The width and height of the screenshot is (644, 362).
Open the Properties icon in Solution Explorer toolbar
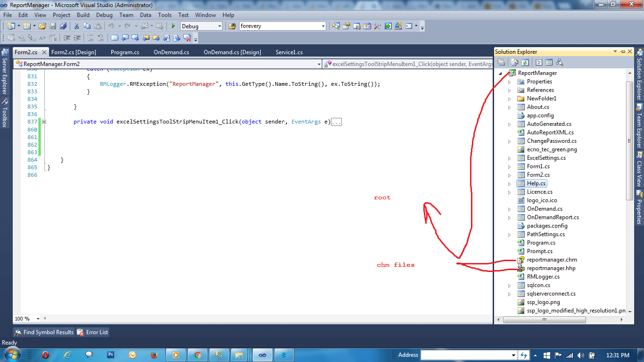tap(501, 62)
